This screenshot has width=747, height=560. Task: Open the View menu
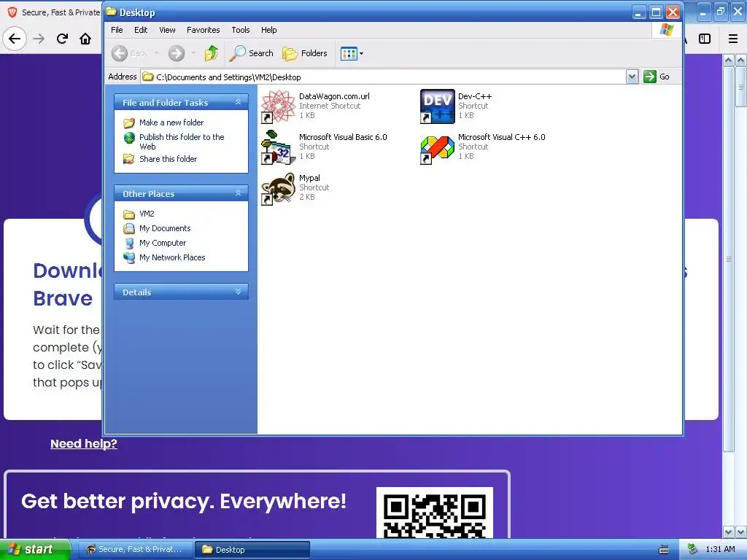167,30
